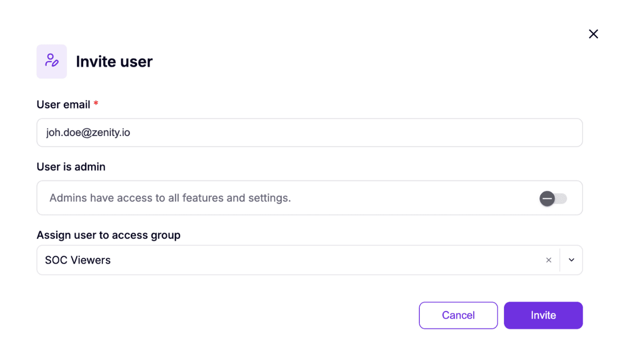The width and height of the screenshot is (626, 364).
Task: Click the User email input field
Action: point(309,133)
